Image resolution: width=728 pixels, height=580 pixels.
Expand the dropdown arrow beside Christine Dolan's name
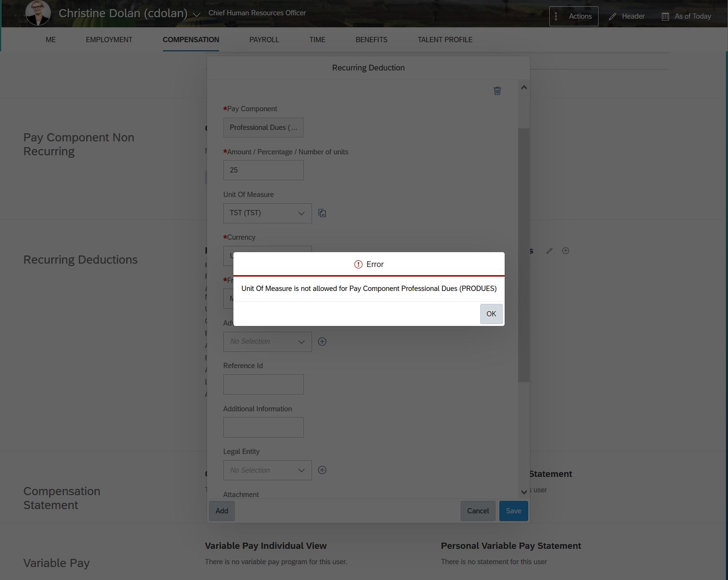(196, 14)
